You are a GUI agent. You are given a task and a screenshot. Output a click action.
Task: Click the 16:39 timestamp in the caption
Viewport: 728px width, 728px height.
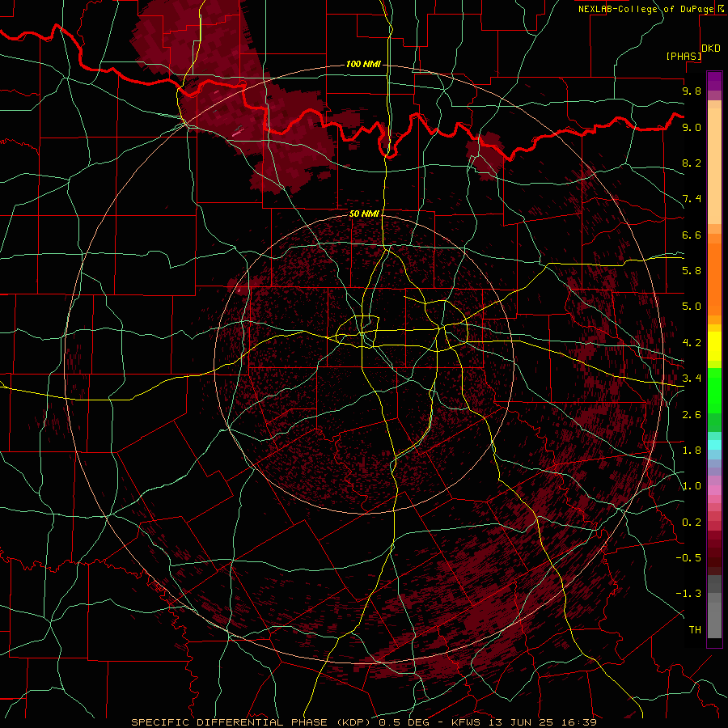pyautogui.click(x=578, y=722)
